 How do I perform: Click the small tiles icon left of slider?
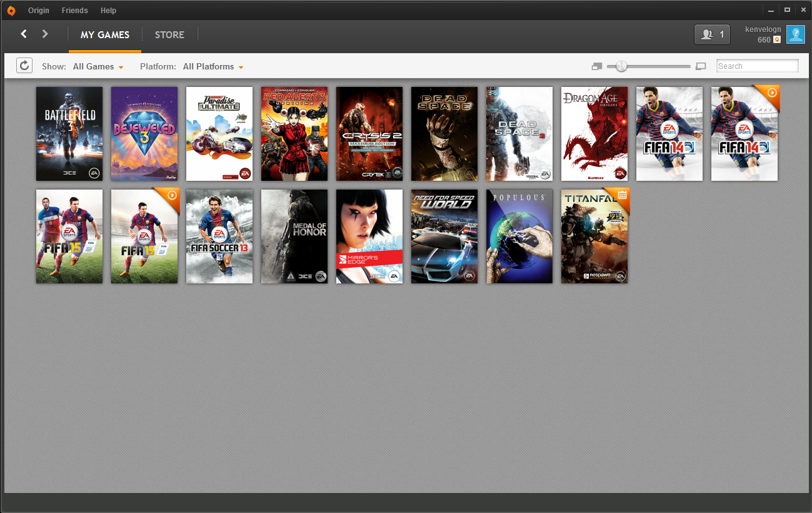(x=596, y=66)
